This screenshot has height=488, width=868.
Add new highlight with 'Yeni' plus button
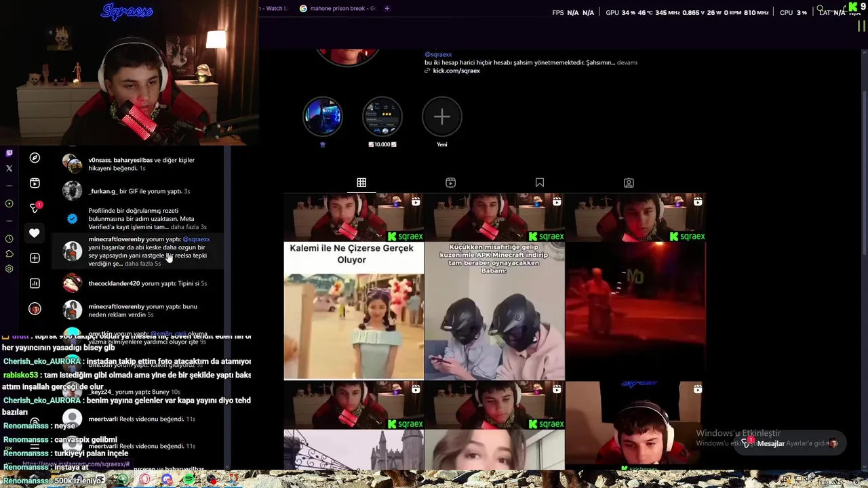[442, 117]
